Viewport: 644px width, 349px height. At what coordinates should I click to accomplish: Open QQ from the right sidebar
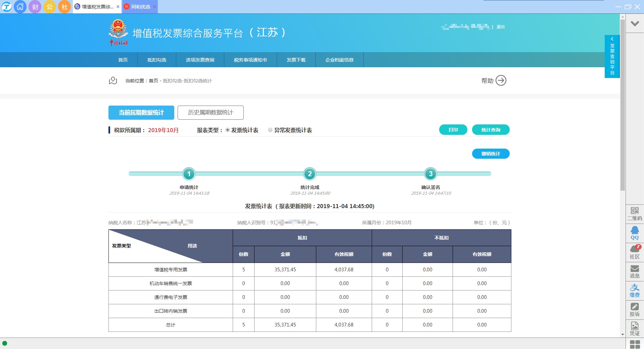[x=634, y=233]
